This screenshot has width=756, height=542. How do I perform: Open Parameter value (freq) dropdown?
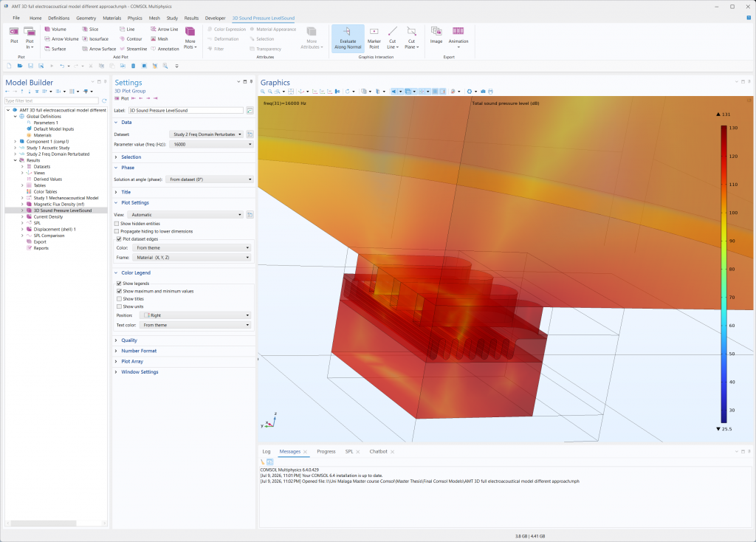point(211,144)
